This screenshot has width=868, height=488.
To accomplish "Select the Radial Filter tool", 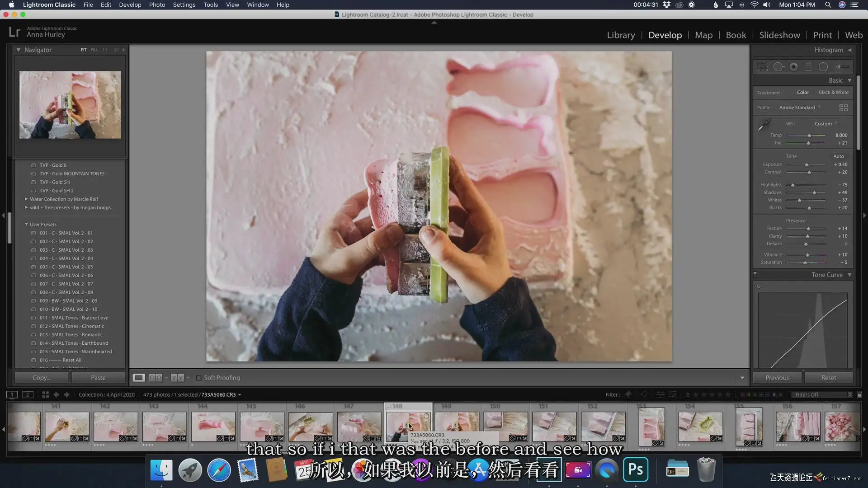I will [823, 67].
